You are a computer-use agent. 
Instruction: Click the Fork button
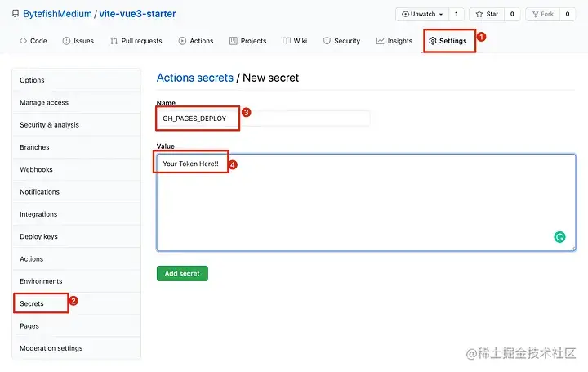542,14
